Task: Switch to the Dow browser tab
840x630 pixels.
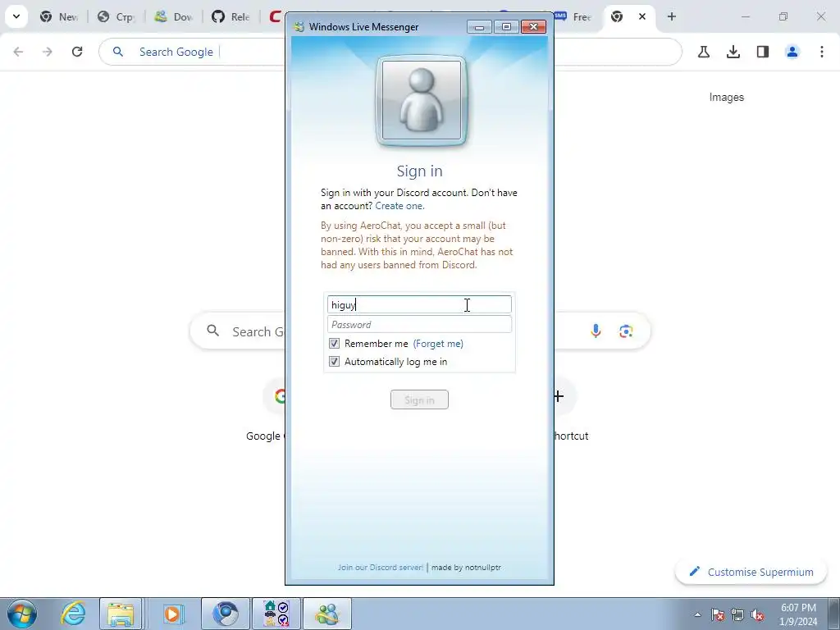Action: pyautogui.click(x=174, y=17)
